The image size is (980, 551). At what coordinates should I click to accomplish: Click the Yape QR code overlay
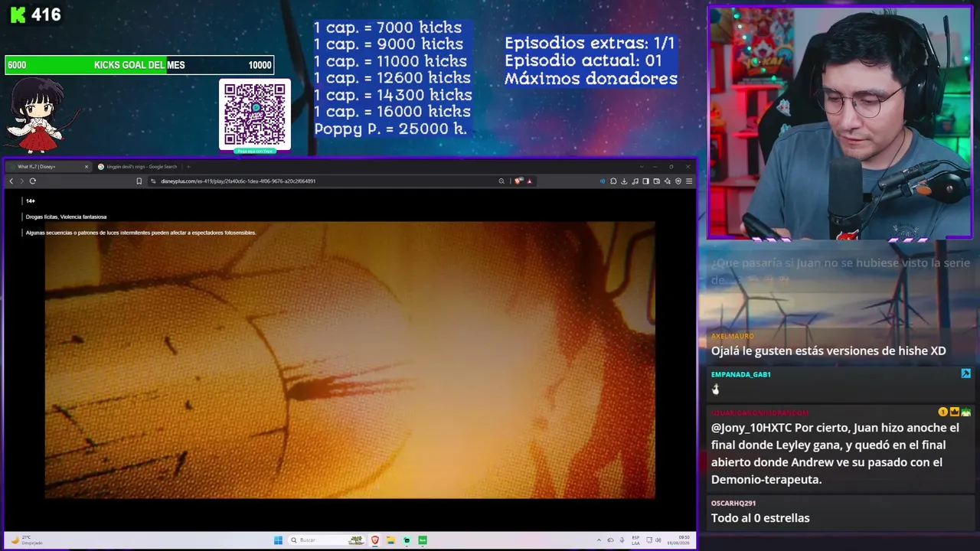tap(255, 115)
